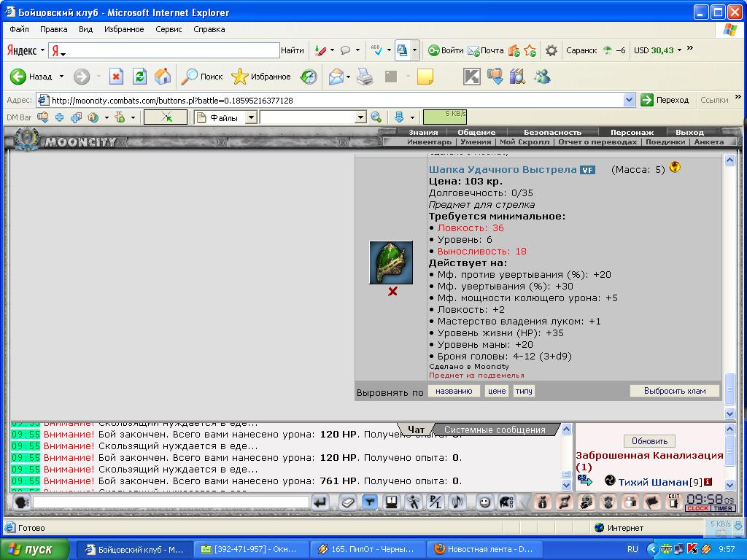Open Избранное star favorites panel

(x=261, y=76)
